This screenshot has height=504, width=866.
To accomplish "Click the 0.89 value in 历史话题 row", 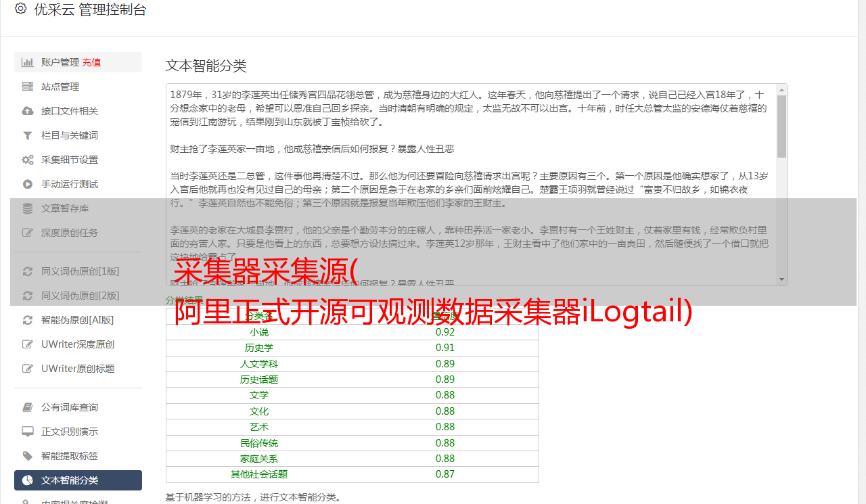I will pos(445,380).
